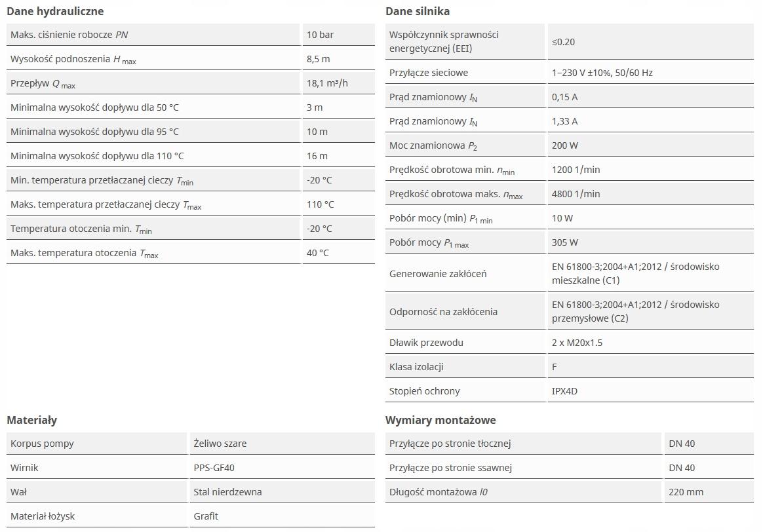Select the "Wysokość podnoszenia H max" label

tap(73, 60)
